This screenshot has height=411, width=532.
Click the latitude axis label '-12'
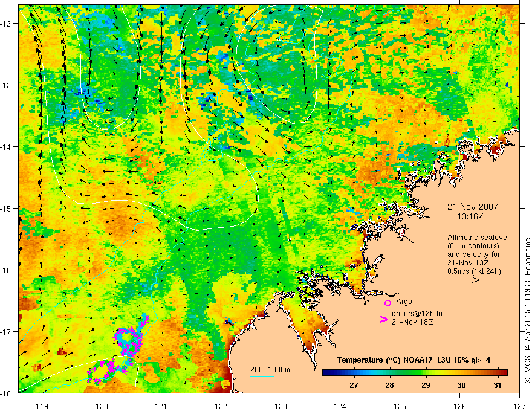[x=7, y=24]
